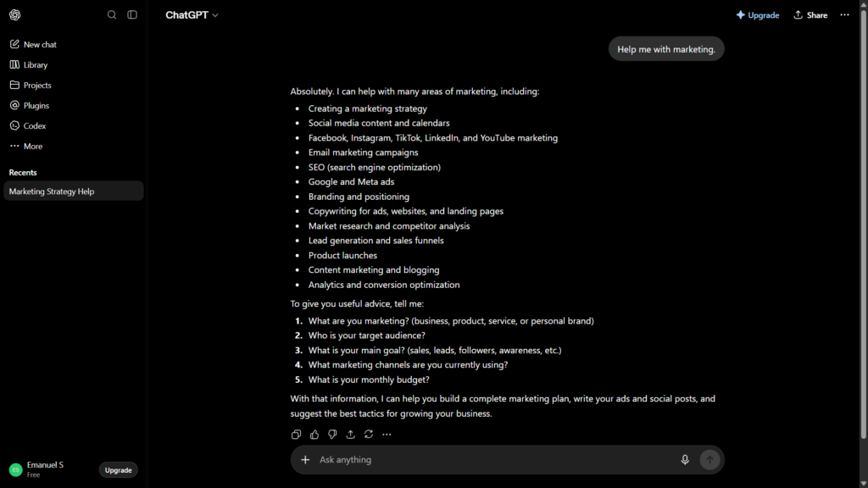Viewport: 868px width, 488px height.
Task: Toggle the sidebar panel closed
Action: tap(132, 15)
